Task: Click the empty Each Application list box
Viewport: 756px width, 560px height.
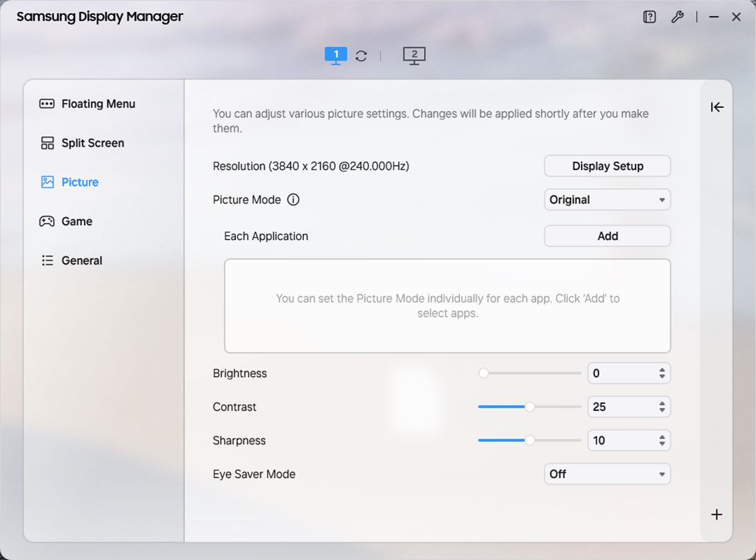Action: coord(447,306)
